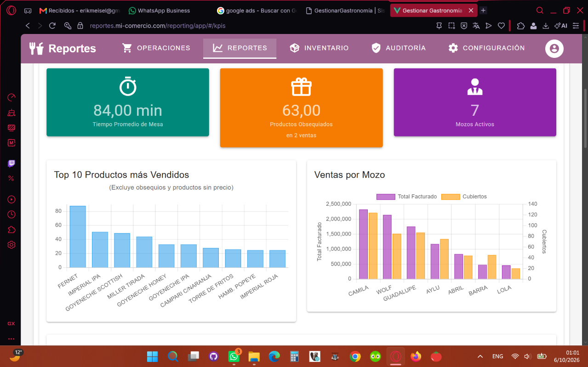Image resolution: width=588 pixels, height=367 pixels.
Task: Open the user account avatar menu
Action: point(554,48)
